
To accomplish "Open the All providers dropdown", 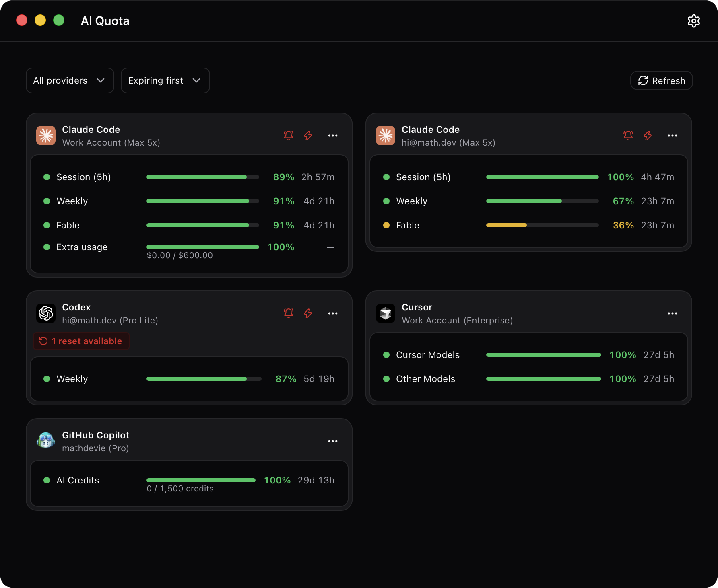I will pyautogui.click(x=70, y=80).
